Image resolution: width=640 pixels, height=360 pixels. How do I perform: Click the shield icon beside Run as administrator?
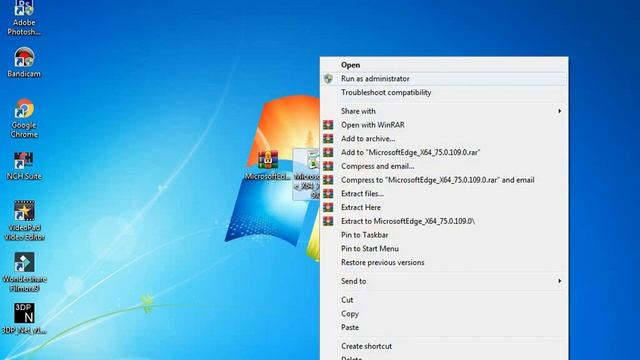pos(328,78)
